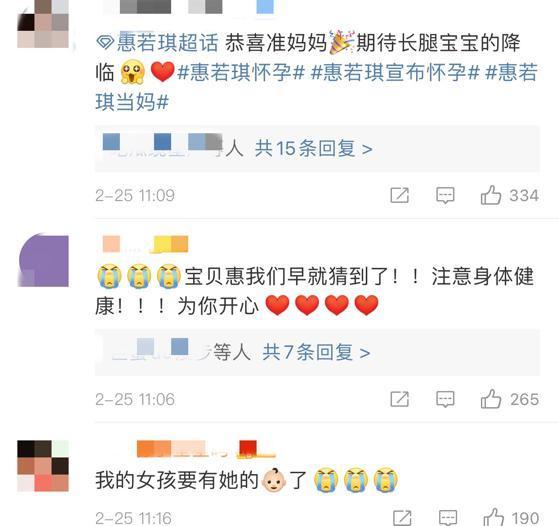559x526 pixels.
Task: Reply to the 11:09 comment using bubble icon
Action: 445,195
